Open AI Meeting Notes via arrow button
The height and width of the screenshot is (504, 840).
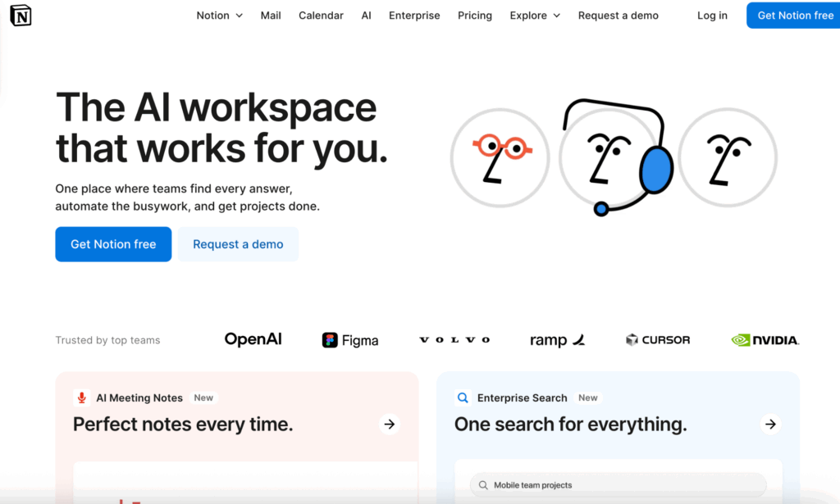click(x=390, y=425)
